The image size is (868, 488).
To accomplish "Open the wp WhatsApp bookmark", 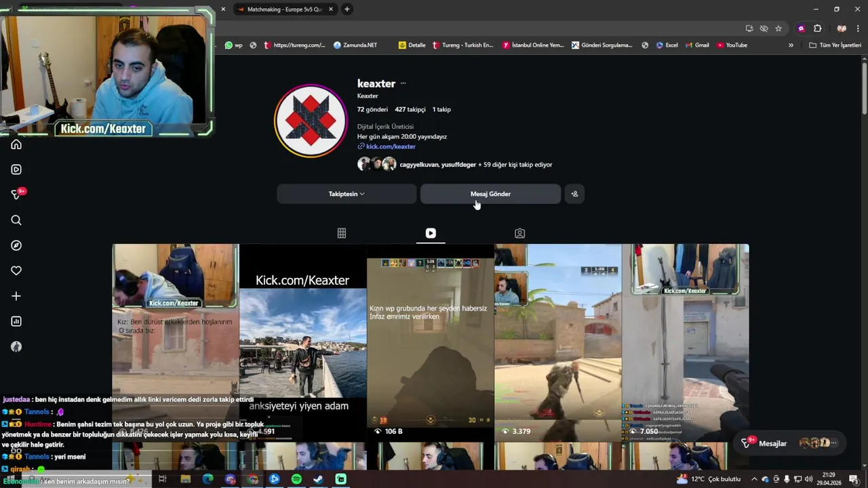I will 234,45.
